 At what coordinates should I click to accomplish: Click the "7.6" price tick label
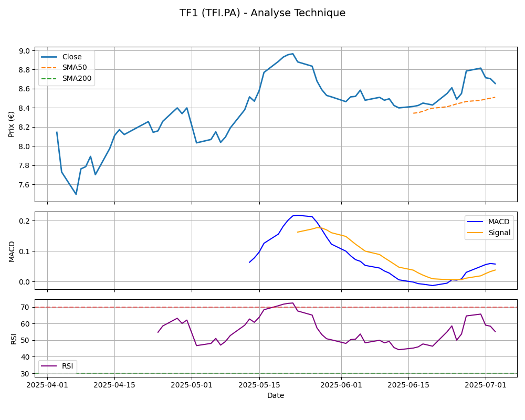[26, 185]
